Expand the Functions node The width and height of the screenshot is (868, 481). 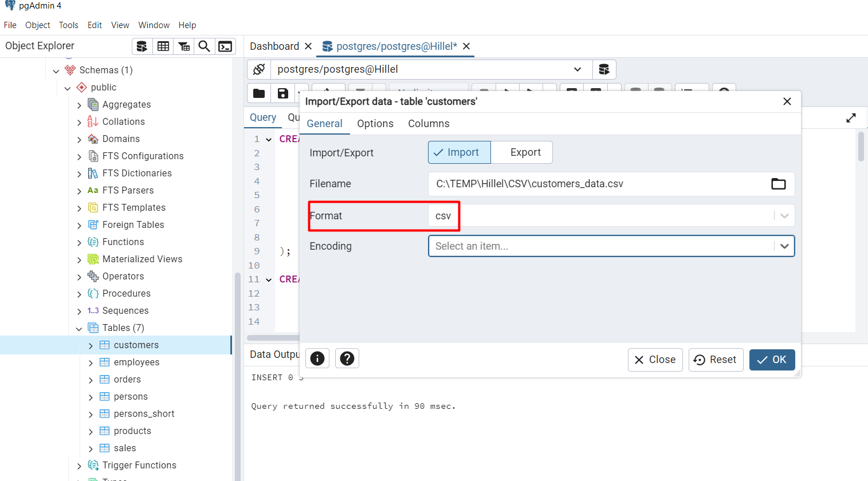(x=79, y=242)
